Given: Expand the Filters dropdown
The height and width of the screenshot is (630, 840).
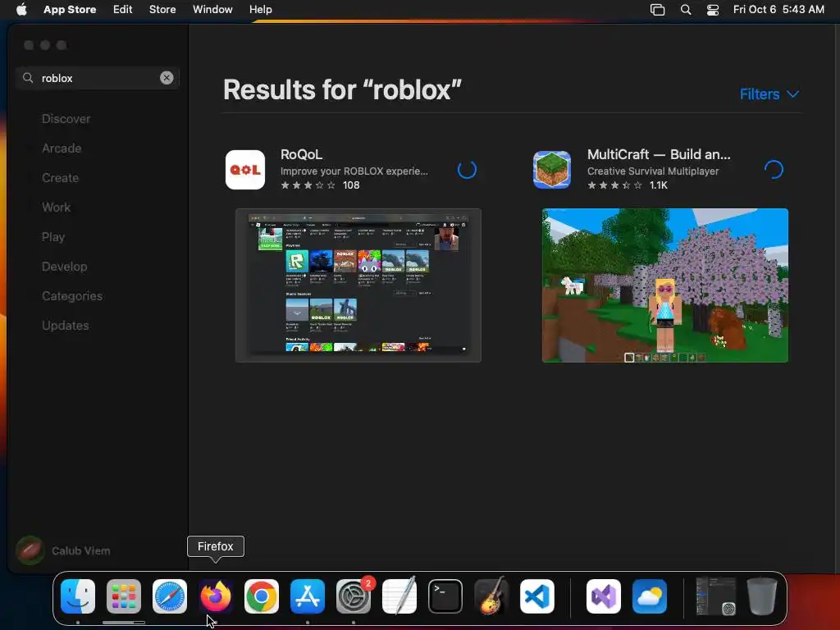Looking at the screenshot, I should tap(769, 94).
